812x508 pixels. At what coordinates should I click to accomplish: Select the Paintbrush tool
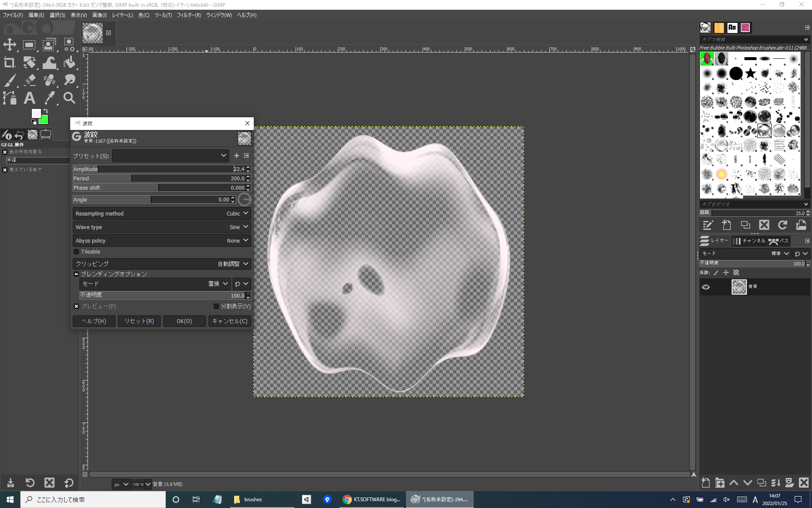10,80
